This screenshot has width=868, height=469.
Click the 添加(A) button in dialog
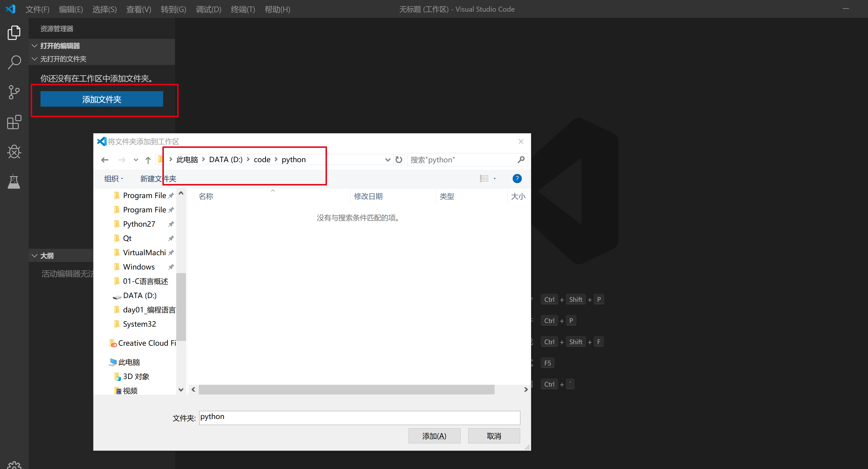tap(434, 436)
